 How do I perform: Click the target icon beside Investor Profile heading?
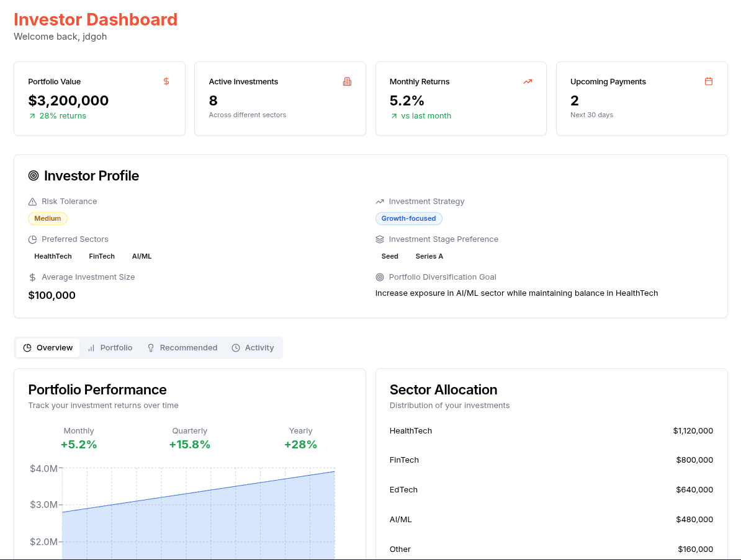click(x=34, y=176)
